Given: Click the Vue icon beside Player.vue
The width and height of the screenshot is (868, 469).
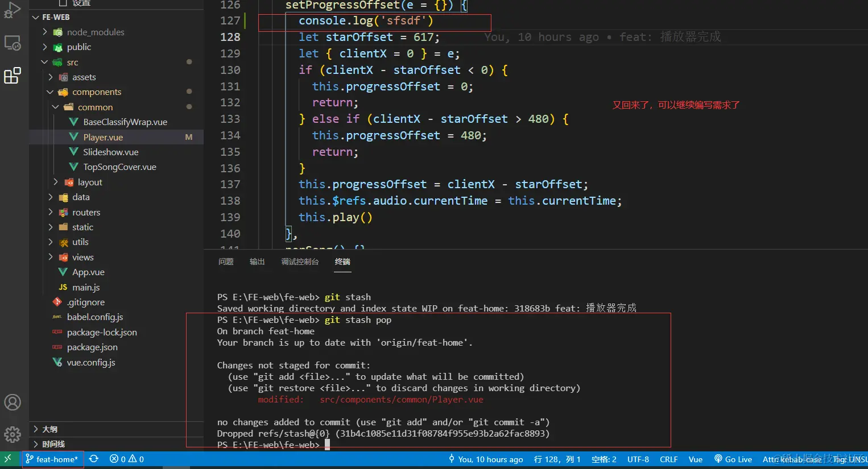Looking at the screenshot, I should (73, 137).
